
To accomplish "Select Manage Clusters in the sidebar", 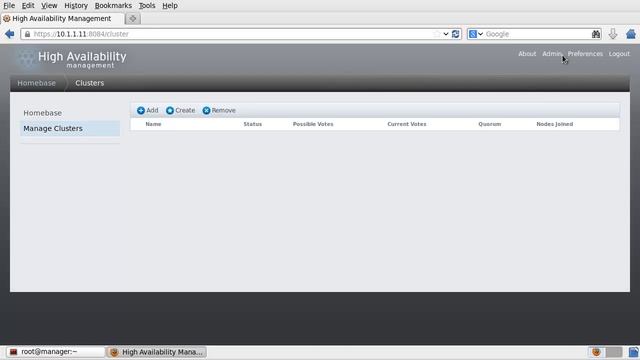I will click(x=70, y=129).
